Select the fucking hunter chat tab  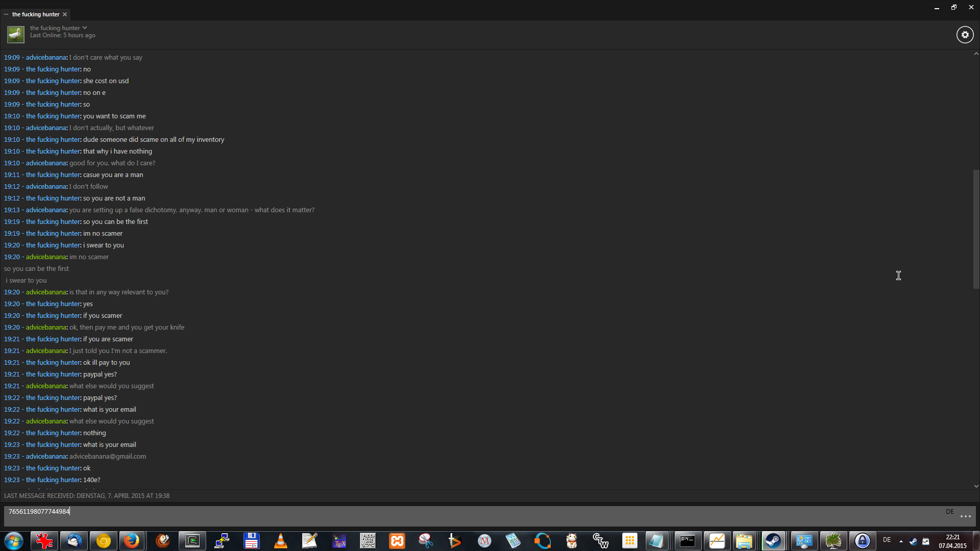36,14
